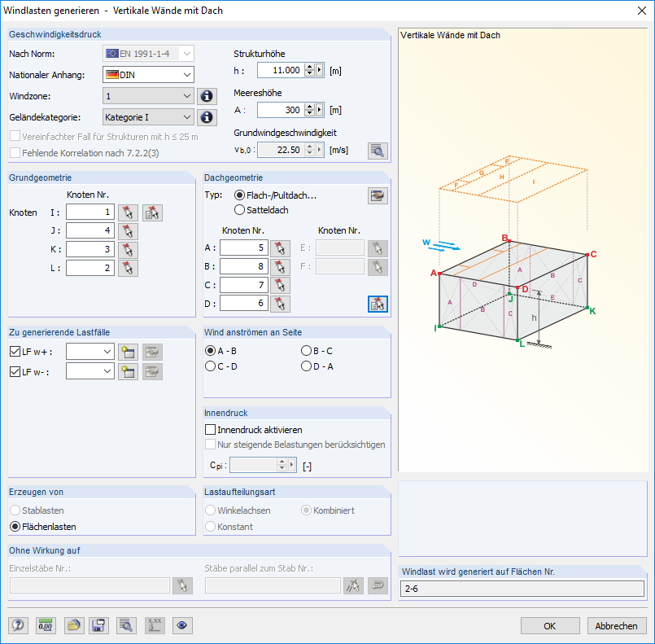Click Knoten J number field
The height and width of the screenshot is (644, 655).
point(90,230)
